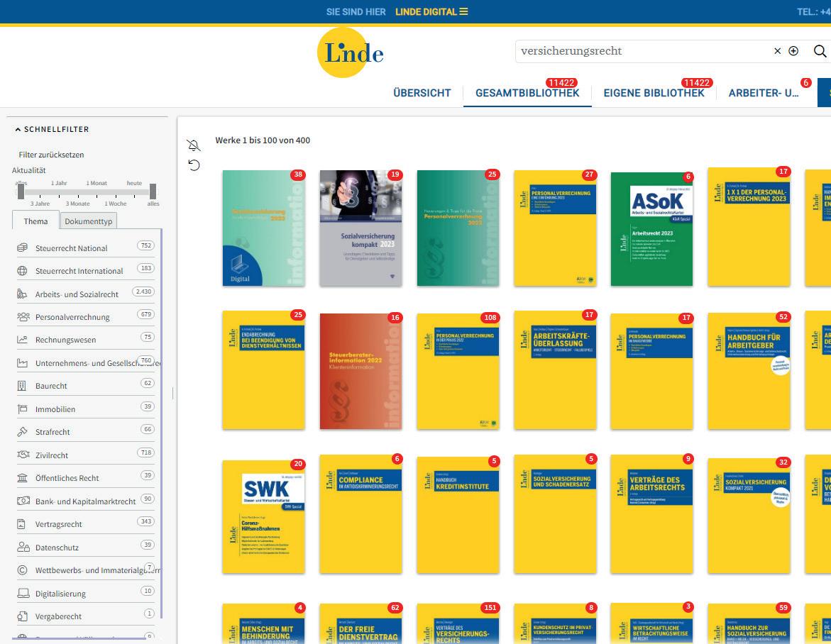Viewport: 831px width, 644px height.
Task: Click the Zivilrecht handshake icon
Action: pos(23,455)
